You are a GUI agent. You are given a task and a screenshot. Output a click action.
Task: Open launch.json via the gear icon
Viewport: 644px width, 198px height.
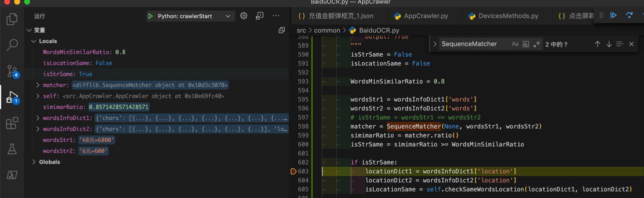[x=244, y=16]
